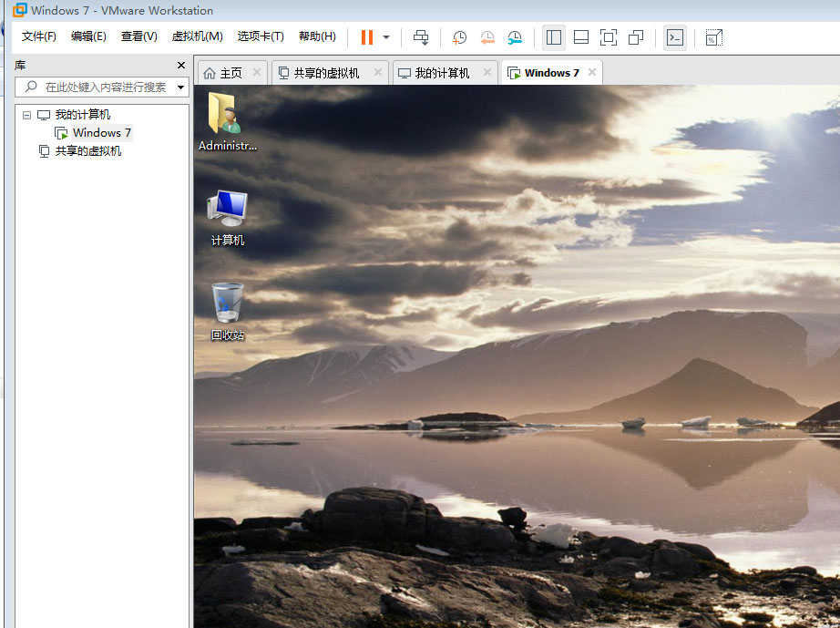840x628 pixels.
Task: Open the snapshot manager icon
Action: (x=514, y=37)
